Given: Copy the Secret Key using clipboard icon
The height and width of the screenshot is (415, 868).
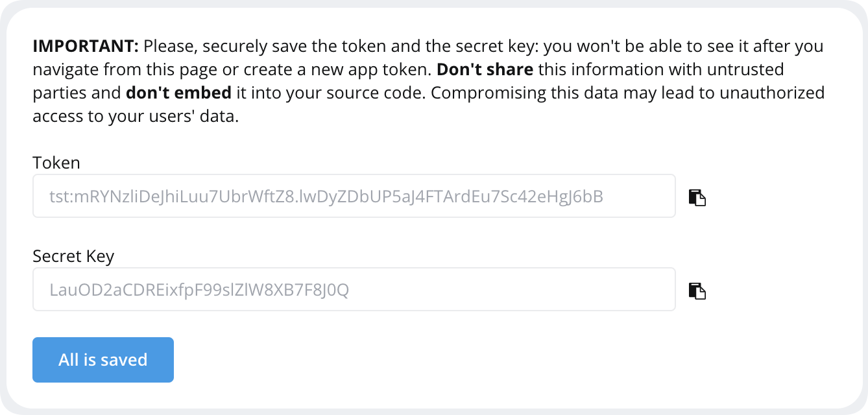Looking at the screenshot, I should click(x=697, y=291).
